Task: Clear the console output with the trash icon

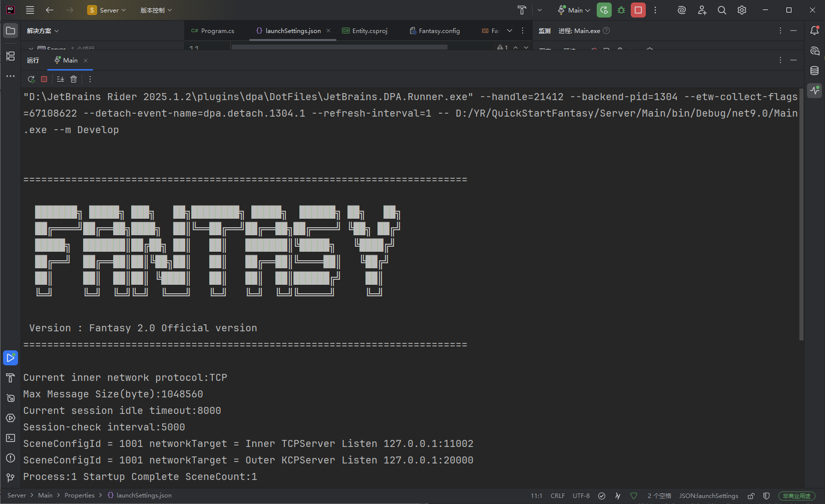Action: point(74,79)
